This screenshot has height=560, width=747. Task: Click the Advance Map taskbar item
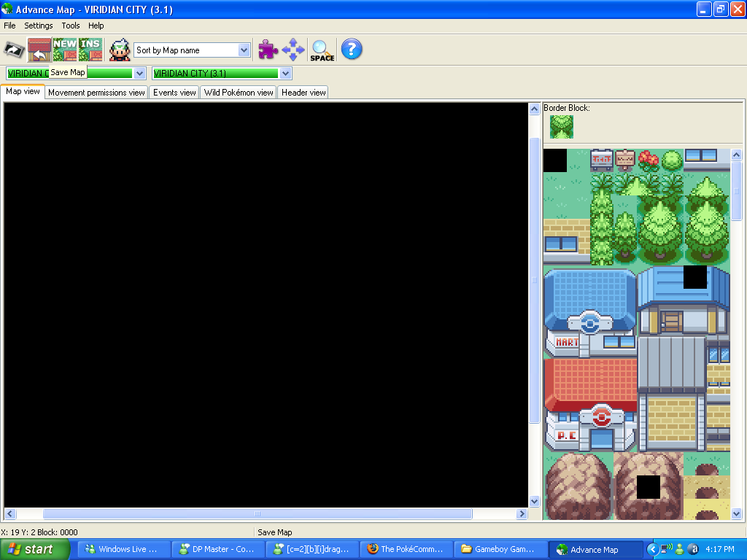pos(595,550)
